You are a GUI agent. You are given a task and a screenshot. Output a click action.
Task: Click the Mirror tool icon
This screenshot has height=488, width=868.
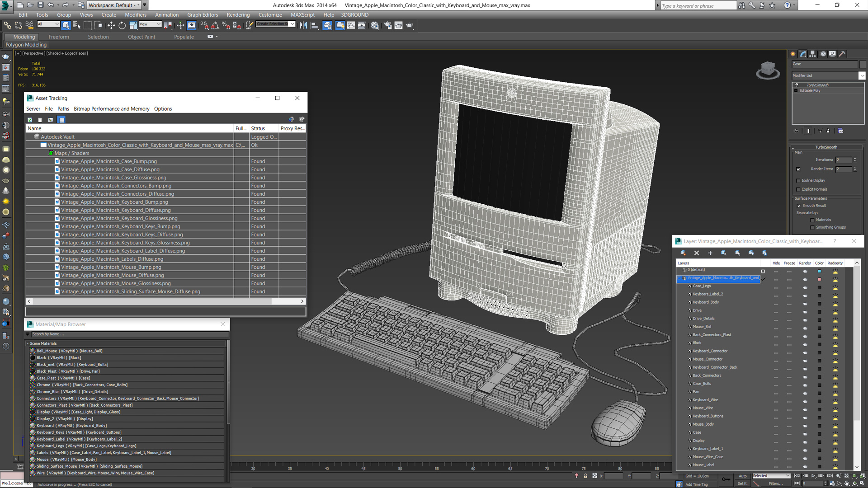pyautogui.click(x=303, y=25)
